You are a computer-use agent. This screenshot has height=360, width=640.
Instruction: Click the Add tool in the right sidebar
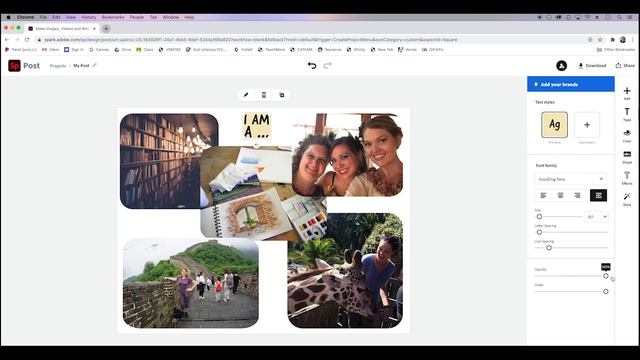tap(627, 93)
